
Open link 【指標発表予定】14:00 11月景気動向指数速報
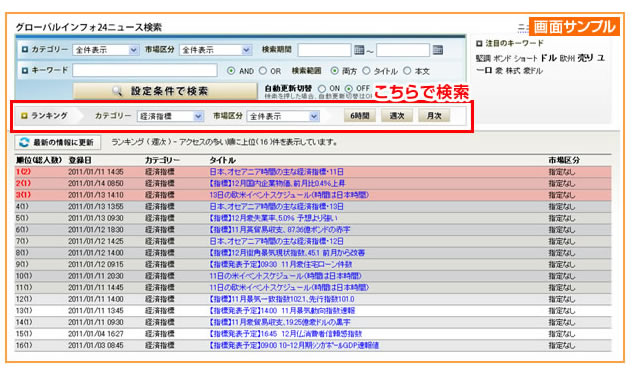pos(282,311)
